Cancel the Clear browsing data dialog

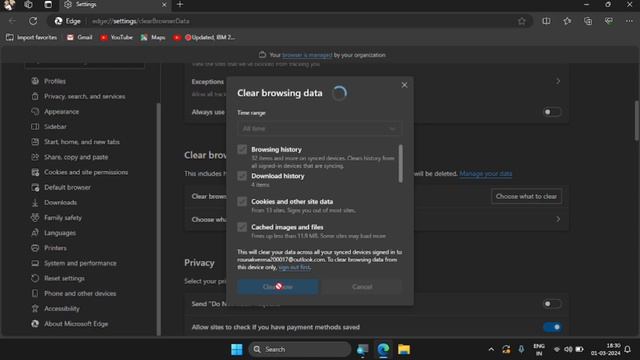(x=362, y=287)
